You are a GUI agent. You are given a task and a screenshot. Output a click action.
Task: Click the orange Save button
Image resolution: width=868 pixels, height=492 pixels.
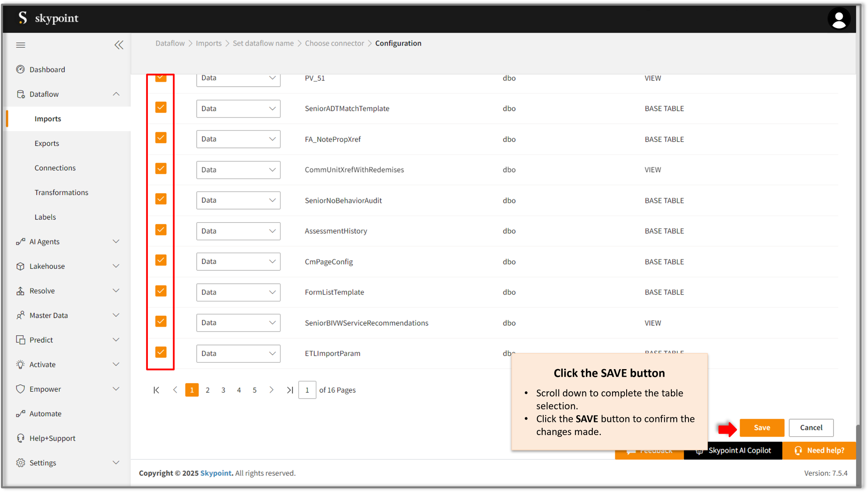(762, 427)
